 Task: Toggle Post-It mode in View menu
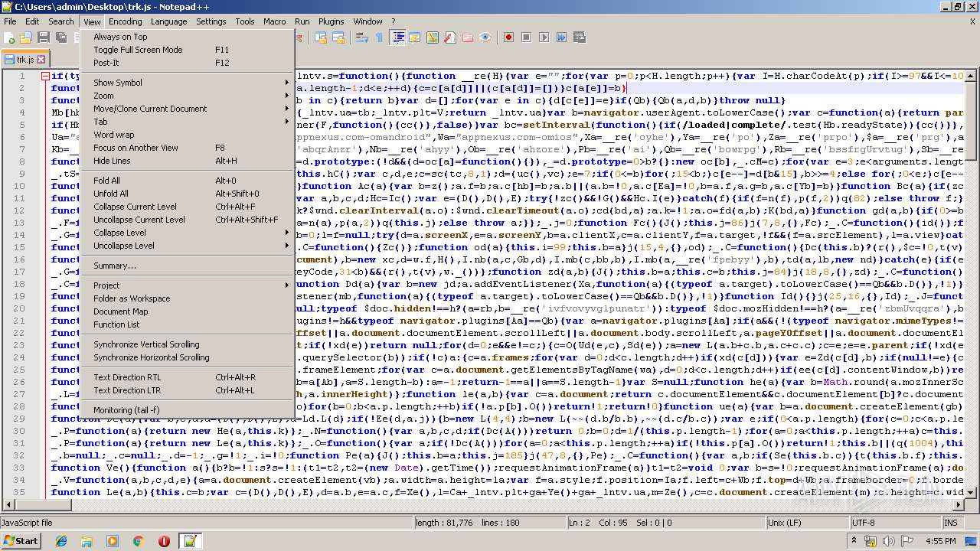(188, 63)
